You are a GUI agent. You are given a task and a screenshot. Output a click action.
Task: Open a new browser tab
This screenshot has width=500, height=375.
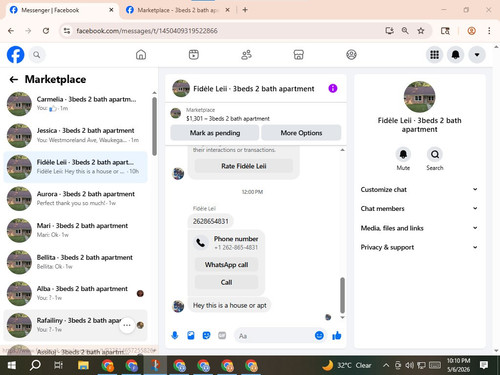click(x=245, y=10)
